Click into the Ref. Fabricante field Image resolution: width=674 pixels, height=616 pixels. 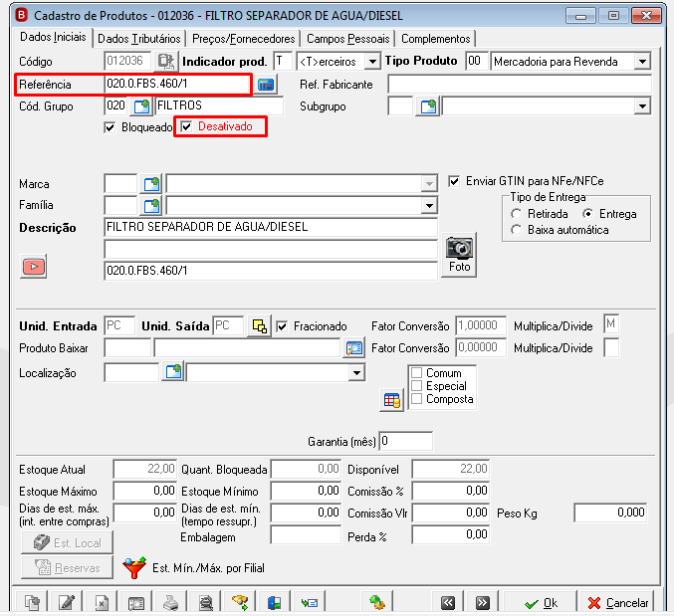click(x=520, y=85)
